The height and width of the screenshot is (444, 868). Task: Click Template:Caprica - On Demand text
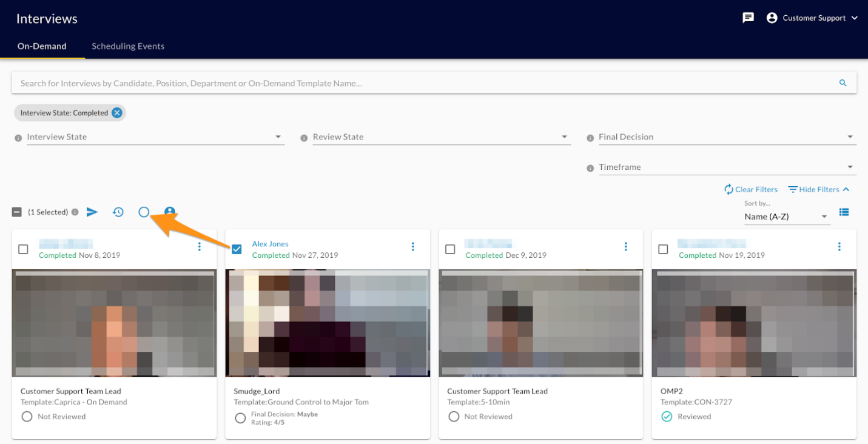(x=74, y=402)
